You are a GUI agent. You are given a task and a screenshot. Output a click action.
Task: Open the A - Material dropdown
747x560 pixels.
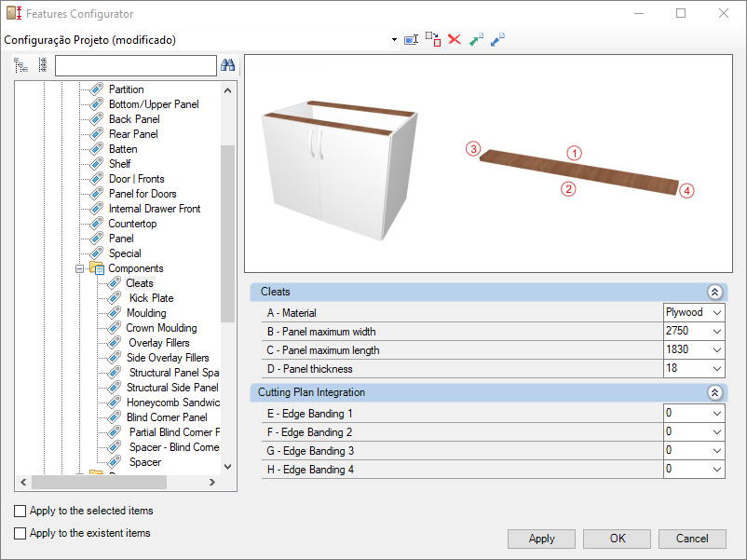point(717,313)
